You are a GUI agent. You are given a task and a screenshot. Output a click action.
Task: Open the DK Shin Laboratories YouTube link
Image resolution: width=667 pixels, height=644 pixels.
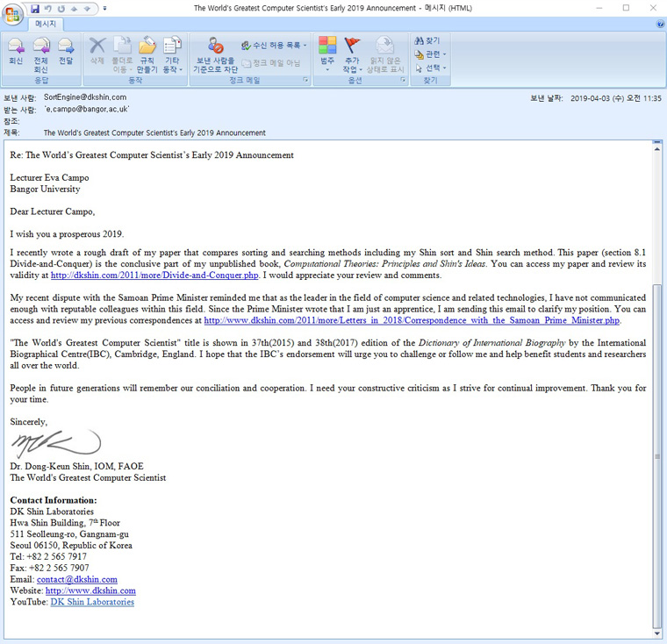pyautogui.click(x=92, y=602)
